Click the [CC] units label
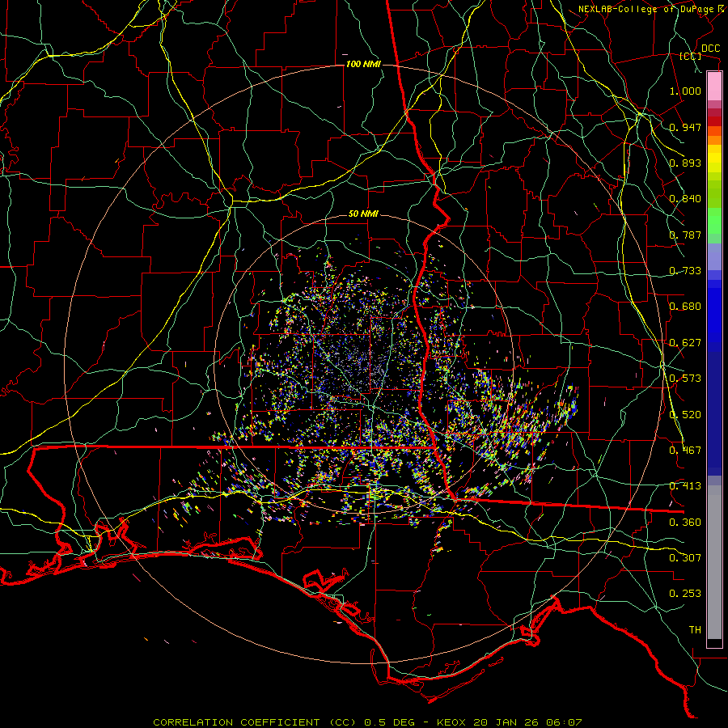Viewport: 728px width, 728px height. click(691, 56)
